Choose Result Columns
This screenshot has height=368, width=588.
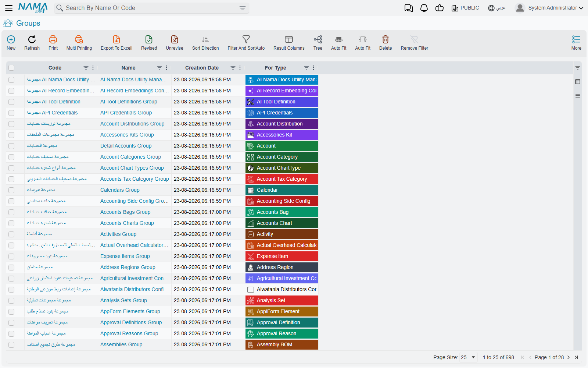(289, 43)
